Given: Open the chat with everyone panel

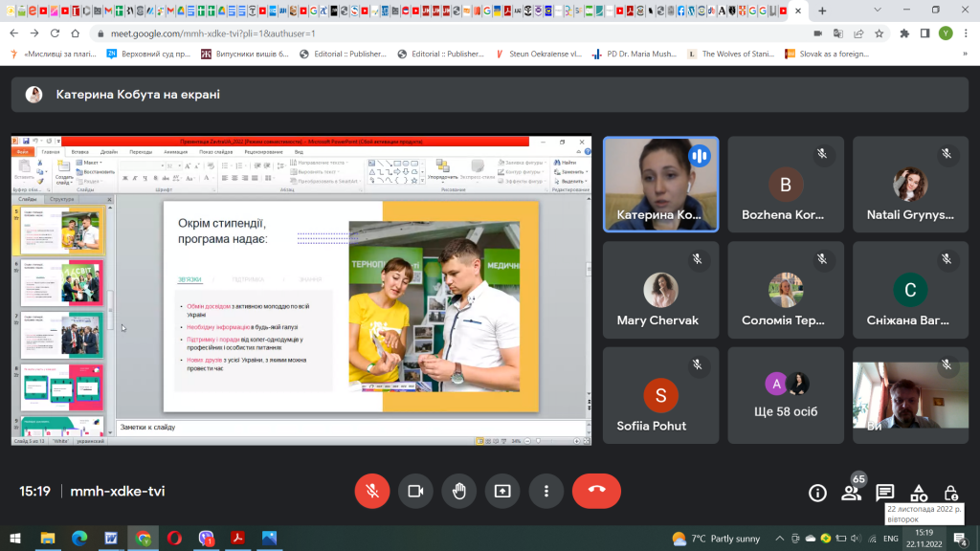Looking at the screenshot, I should [884, 493].
